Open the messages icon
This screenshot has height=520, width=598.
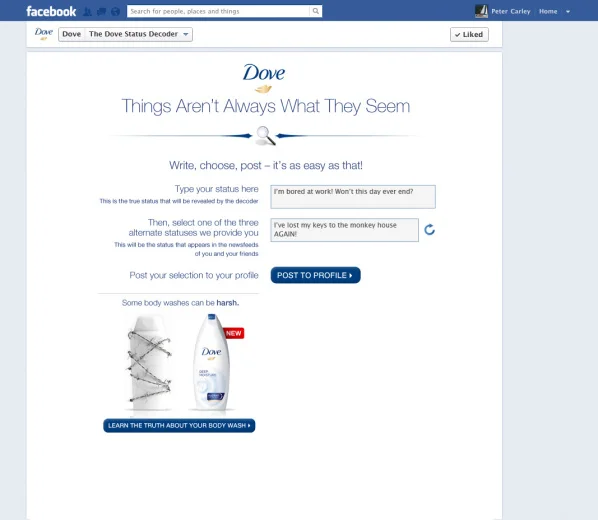[x=101, y=11]
